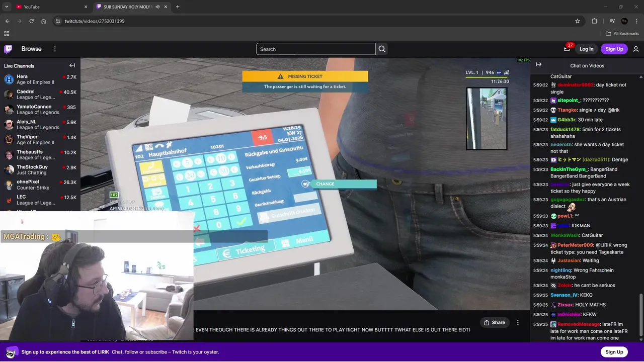This screenshot has width=644, height=362.
Task: Open ohnePixel's channel avatar
Action: pyautogui.click(x=9, y=185)
